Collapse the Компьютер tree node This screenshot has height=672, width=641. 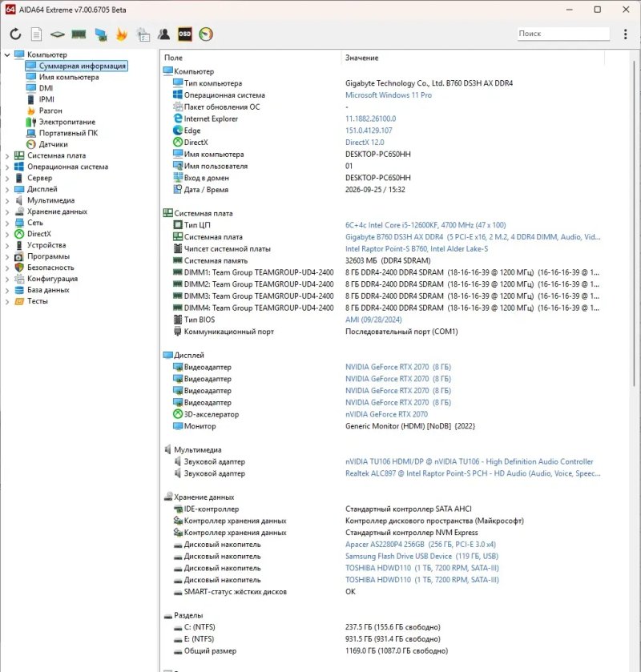(7, 54)
